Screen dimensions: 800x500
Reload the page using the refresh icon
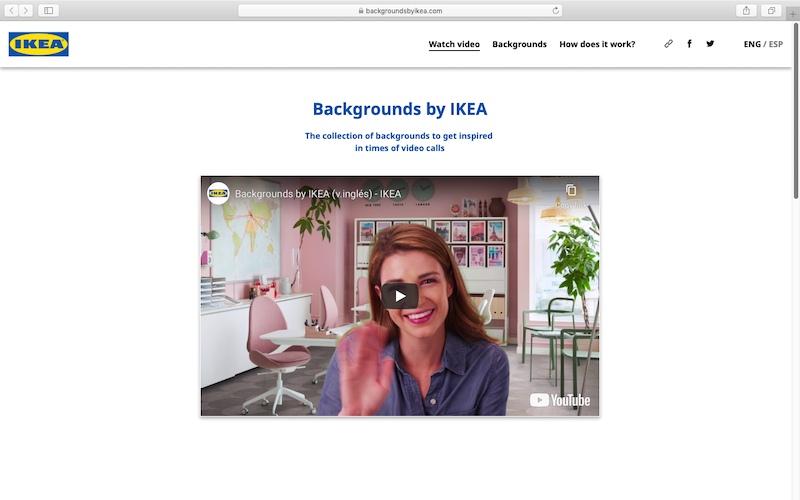click(x=556, y=10)
